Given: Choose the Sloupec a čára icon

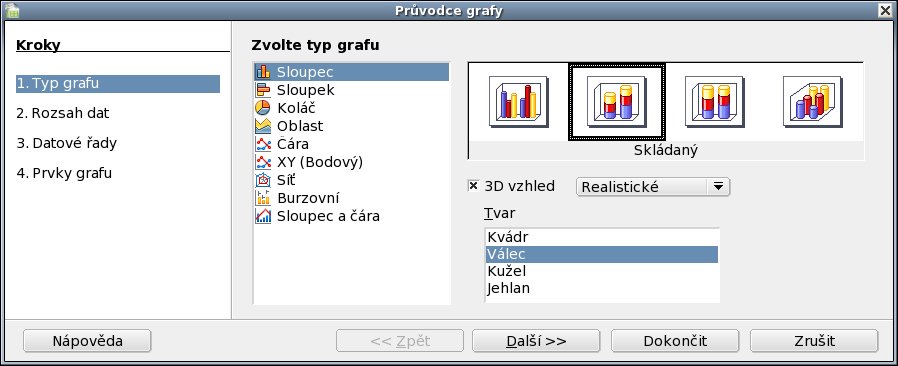Looking at the screenshot, I should [x=263, y=216].
